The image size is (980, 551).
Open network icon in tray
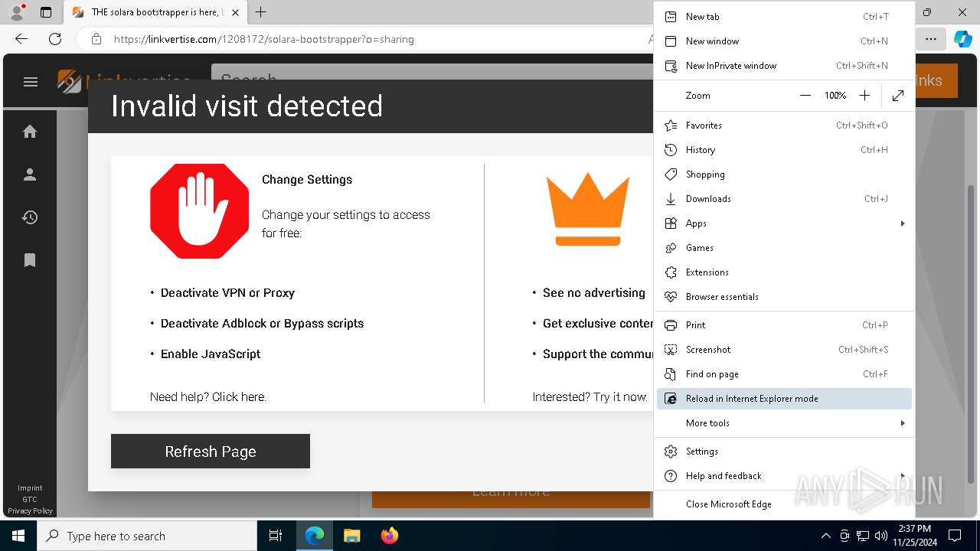point(862,536)
